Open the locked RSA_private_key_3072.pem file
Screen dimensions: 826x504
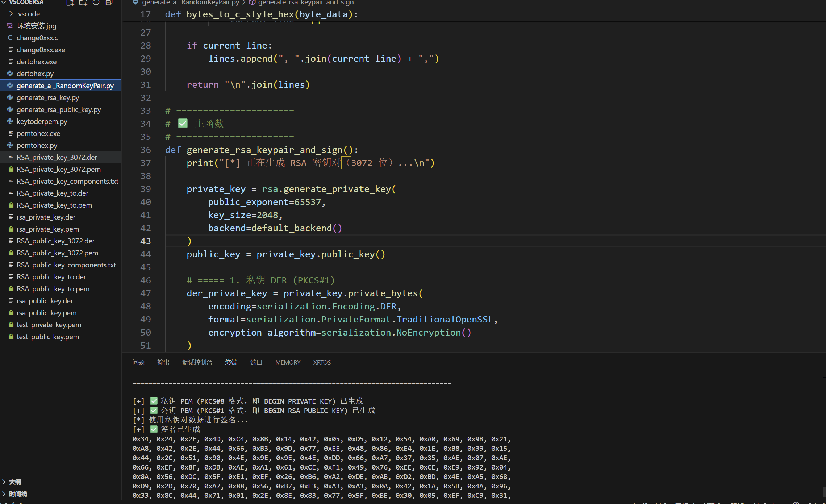pos(58,169)
